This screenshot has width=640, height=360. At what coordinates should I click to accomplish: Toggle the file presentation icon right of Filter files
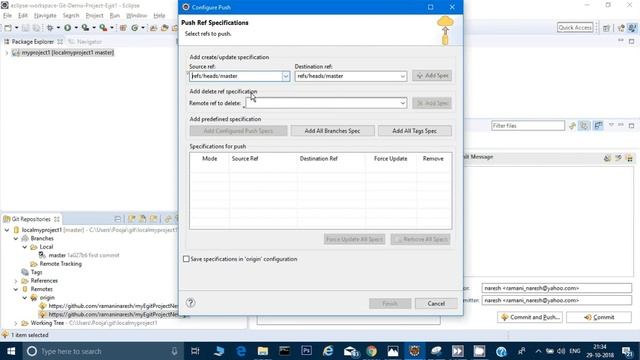pyautogui.click(x=584, y=126)
